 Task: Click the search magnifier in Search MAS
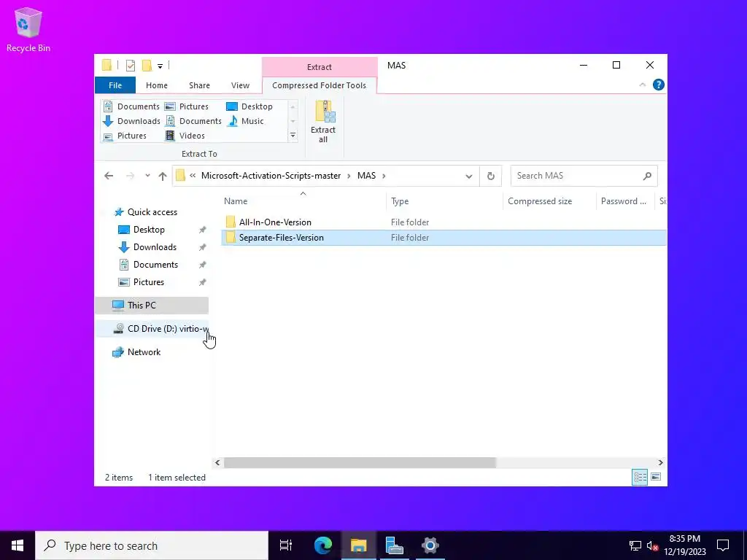point(647,176)
